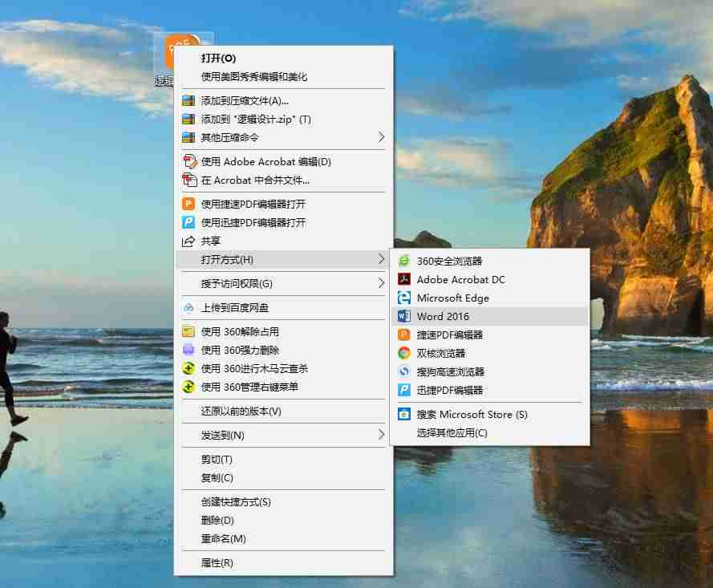The width and height of the screenshot is (713, 588).
Task: Choose 剪切(T) from the context menu
Action: (x=283, y=460)
